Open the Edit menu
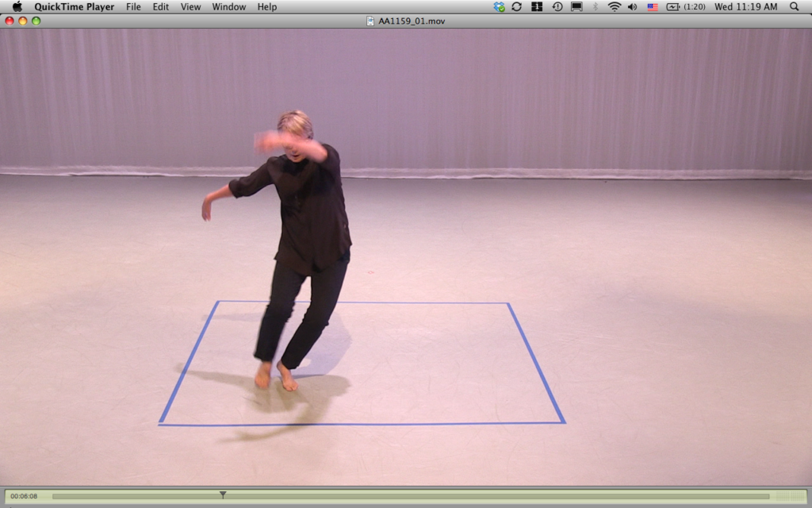 (160, 6)
